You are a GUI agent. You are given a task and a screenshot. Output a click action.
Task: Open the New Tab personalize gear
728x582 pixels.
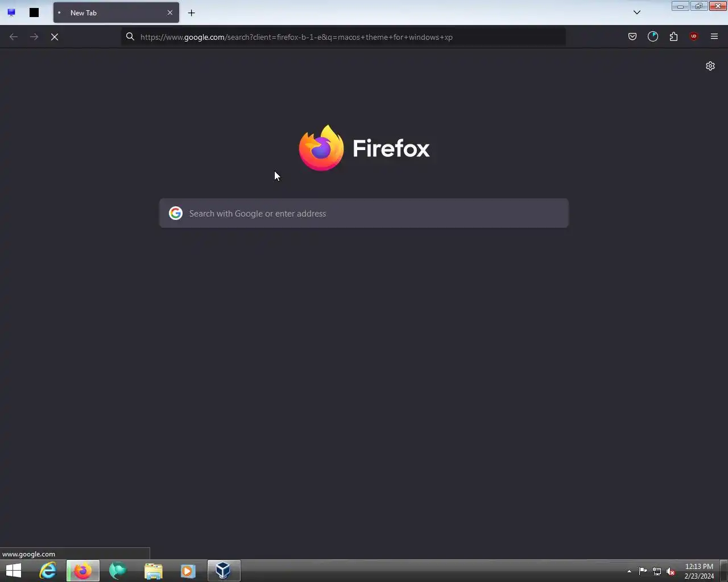coord(710,66)
